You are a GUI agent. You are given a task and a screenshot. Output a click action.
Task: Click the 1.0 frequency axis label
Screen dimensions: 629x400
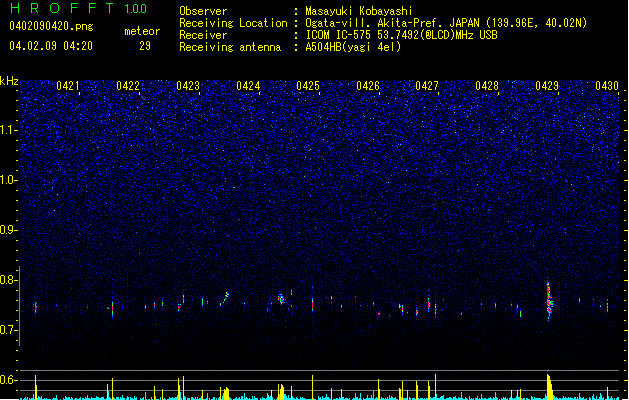[x=9, y=180]
